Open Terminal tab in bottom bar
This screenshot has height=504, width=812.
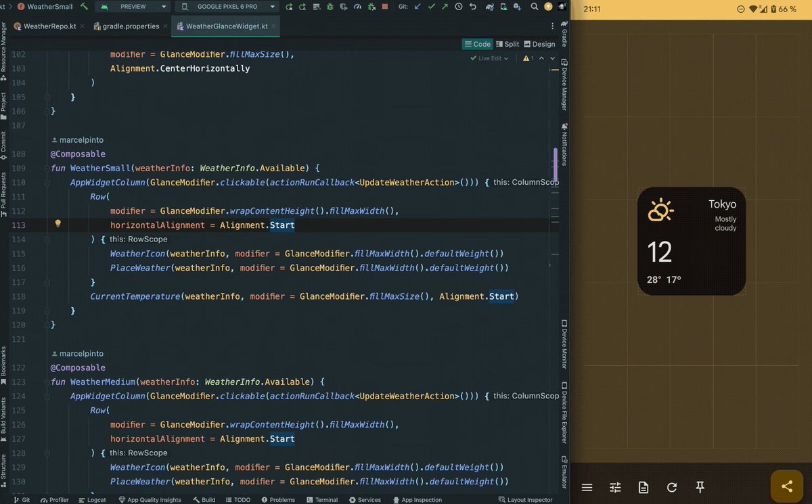coord(321,499)
